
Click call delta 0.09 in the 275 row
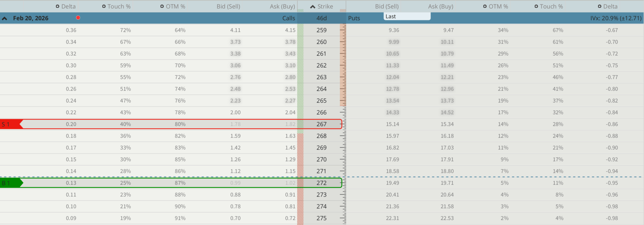tap(71, 218)
